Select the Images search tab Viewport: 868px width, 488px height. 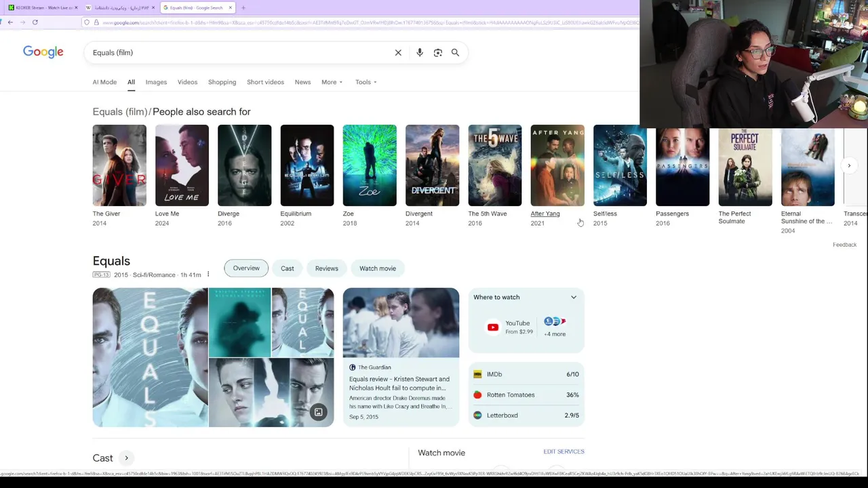click(156, 82)
